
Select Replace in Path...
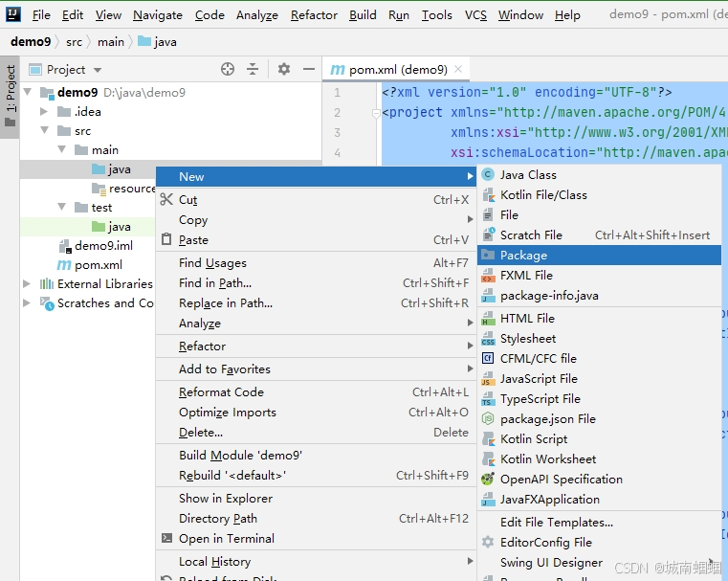(x=317, y=302)
